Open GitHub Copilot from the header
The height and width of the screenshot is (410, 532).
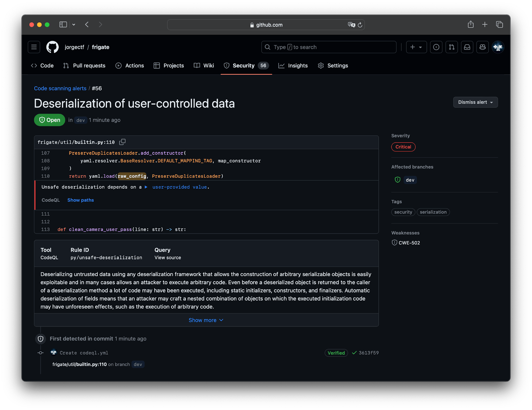click(482, 47)
